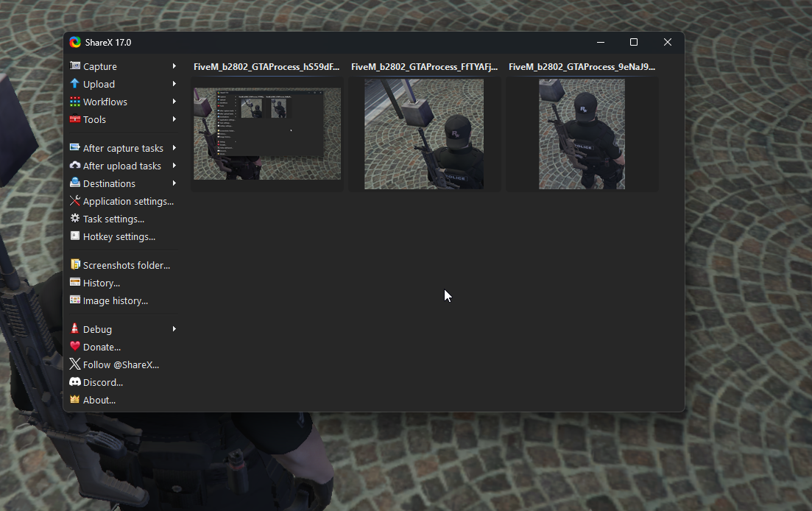
Task: Select thumbnail of 9eNaJ9 screenshot
Action: [582, 134]
